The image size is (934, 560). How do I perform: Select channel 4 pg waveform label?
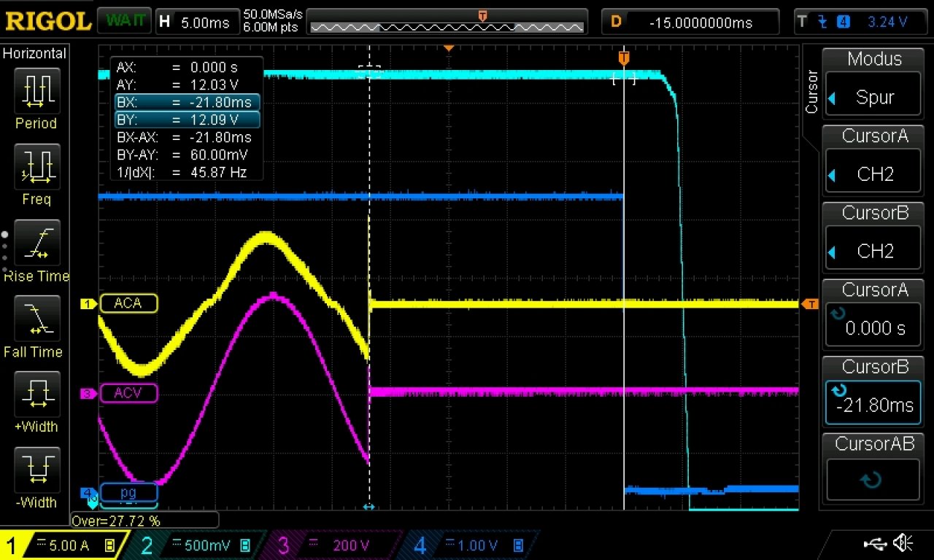coord(128,491)
